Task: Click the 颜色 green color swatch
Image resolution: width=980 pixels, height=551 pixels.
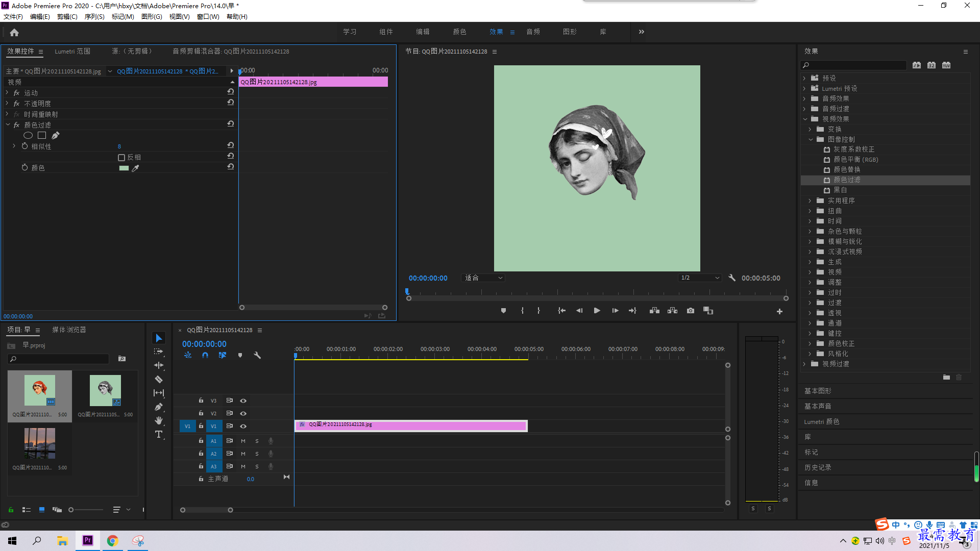Action: click(124, 168)
